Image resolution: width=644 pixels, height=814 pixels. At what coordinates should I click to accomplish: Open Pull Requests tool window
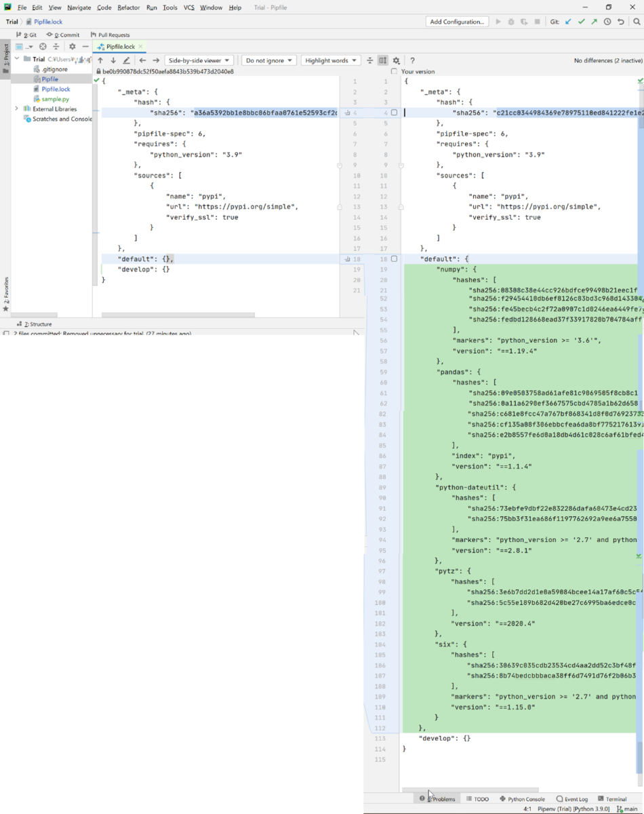[x=110, y=35]
